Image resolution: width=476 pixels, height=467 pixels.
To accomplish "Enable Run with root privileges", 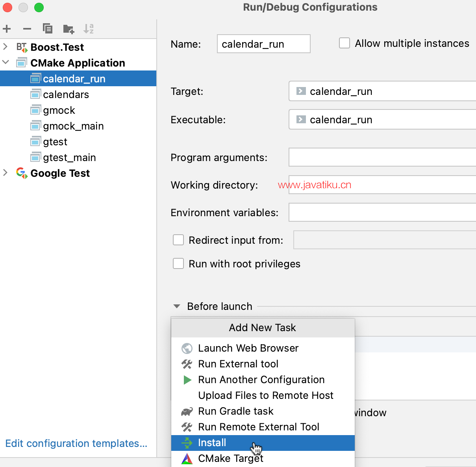I will point(178,263).
